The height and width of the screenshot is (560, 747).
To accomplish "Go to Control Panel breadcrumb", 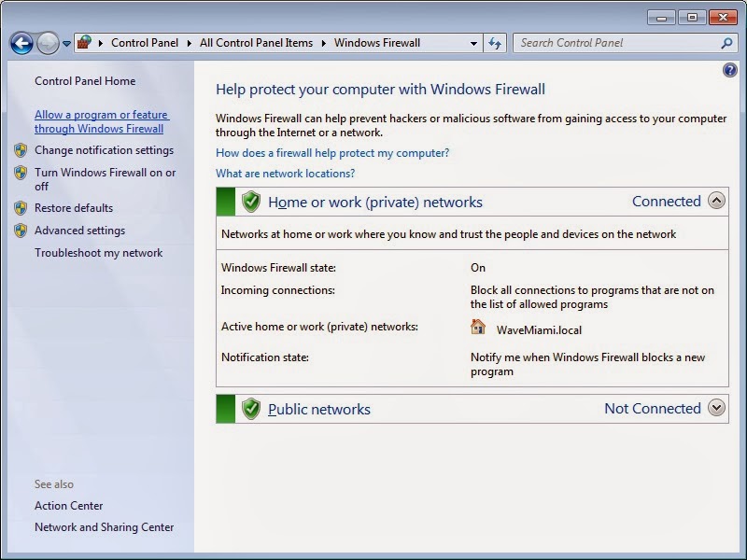I will tap(145, 43).
